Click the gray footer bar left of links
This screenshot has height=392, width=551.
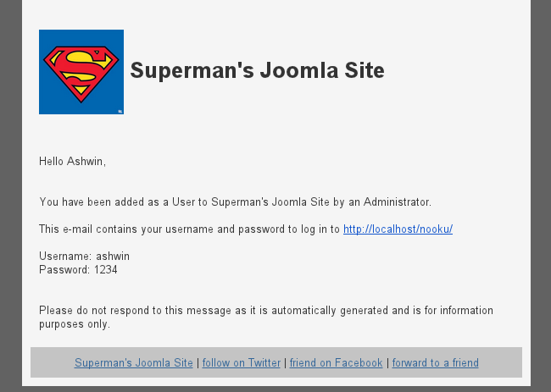tap(52, 362)
